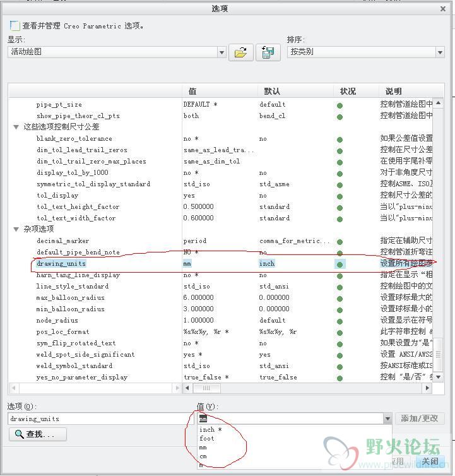Click the Add/Change button
The height and width of the screenshot is (476, 455).
[x=420, y=419]
